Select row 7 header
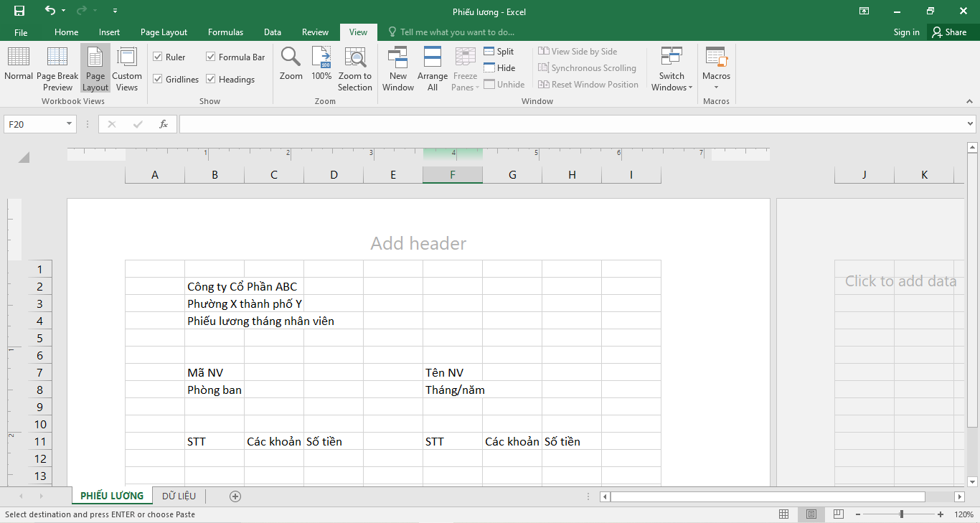 click(x=39, y=372)
